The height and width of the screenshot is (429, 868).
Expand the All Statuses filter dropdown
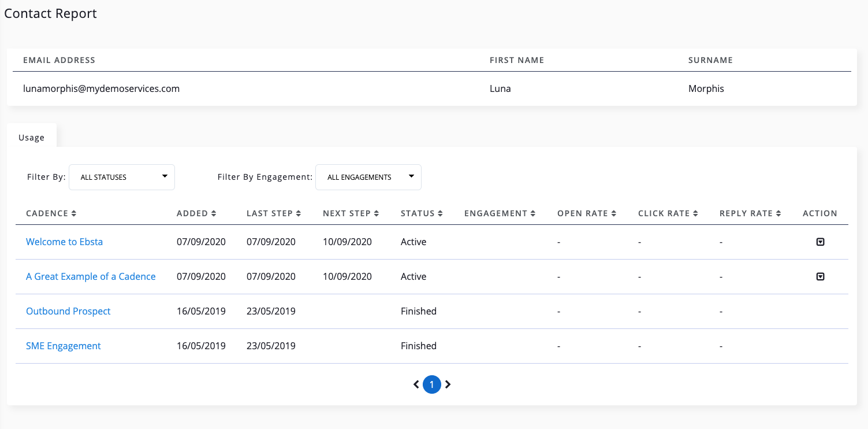click(122, 177)
